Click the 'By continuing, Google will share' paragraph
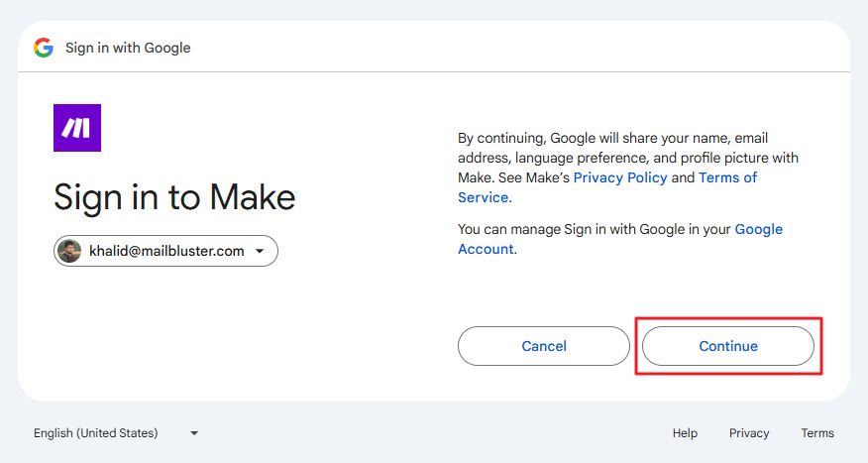The width and height of the screenshot is (868, 463). coord(612,138)
